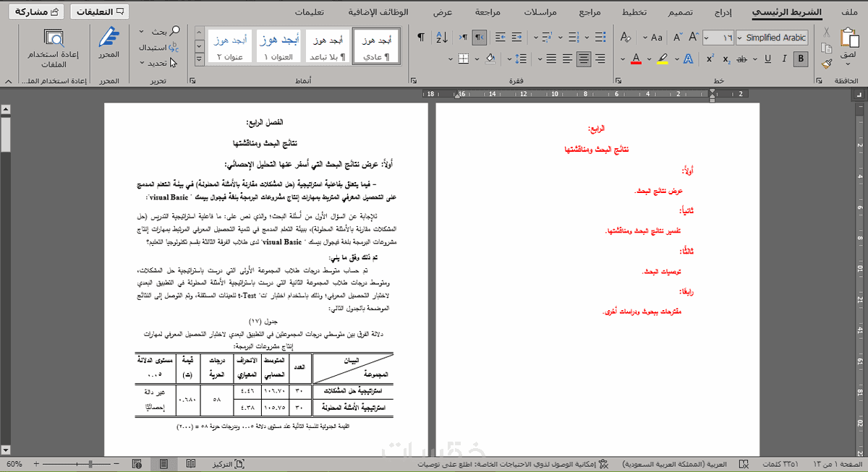This screenshot has width=868, height=472.
Task: Expand the Change Case (Aa) dropdown arrow
Action: click(645, 38)
